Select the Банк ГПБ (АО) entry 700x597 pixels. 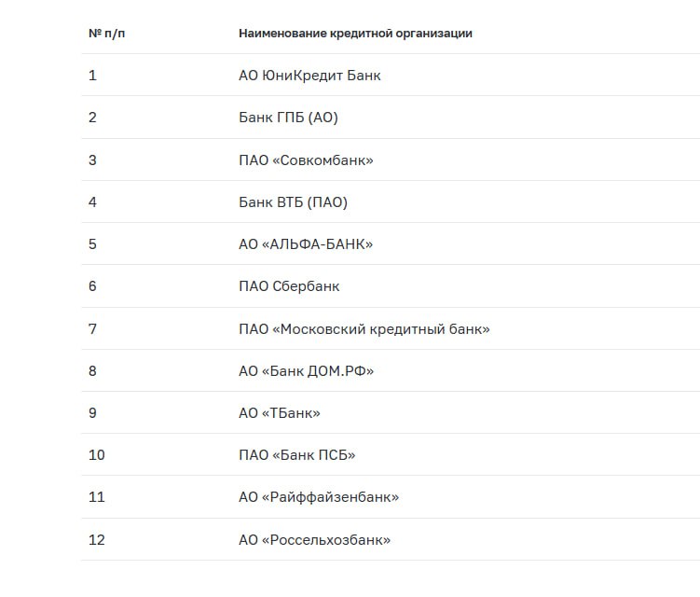[x=288, y=118]
